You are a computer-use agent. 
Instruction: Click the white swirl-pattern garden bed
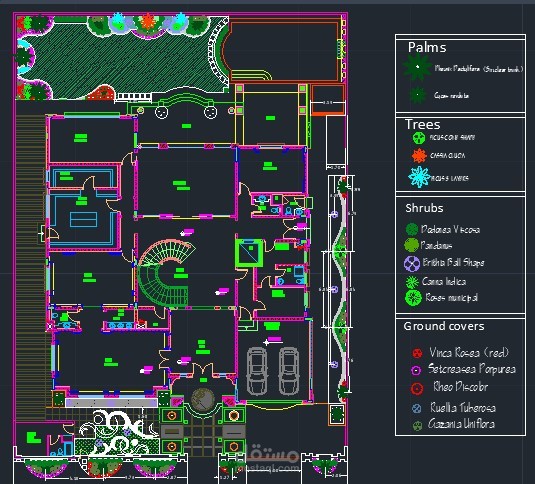[118, 433]
